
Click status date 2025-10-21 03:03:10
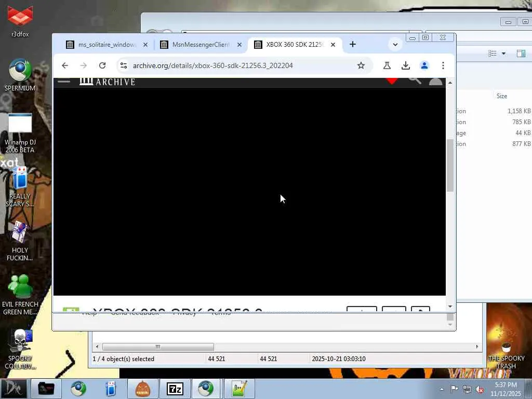pyautogui.click(x=339, y=359)
